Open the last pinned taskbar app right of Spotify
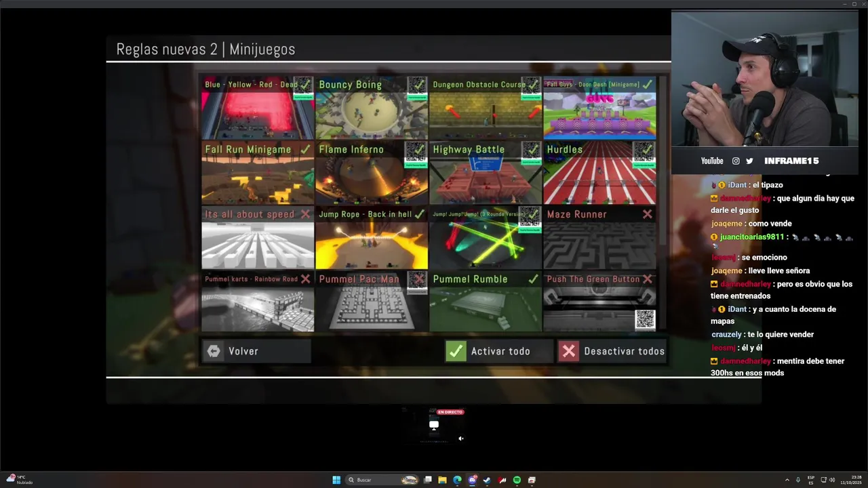 click(x=532, y=480)
